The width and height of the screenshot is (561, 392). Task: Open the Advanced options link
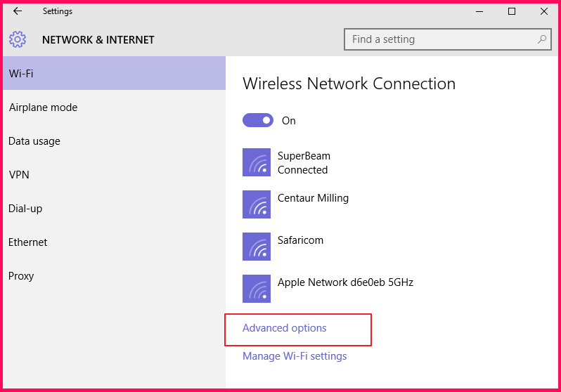coord(285,328)
